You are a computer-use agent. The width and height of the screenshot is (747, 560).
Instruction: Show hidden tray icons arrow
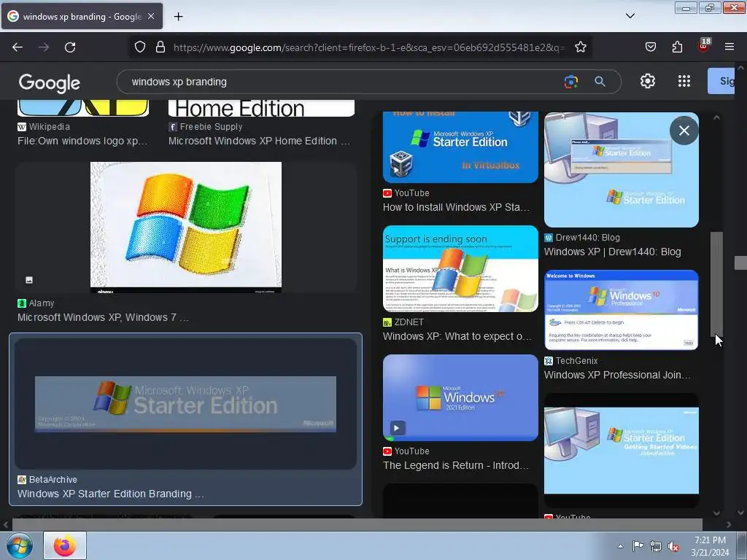coord(620,546)
